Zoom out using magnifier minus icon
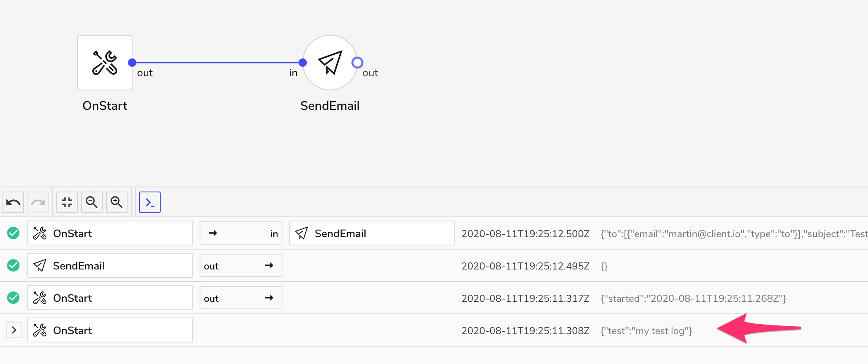This screenshot has height=364, width=868. click(x=92, y=202)
